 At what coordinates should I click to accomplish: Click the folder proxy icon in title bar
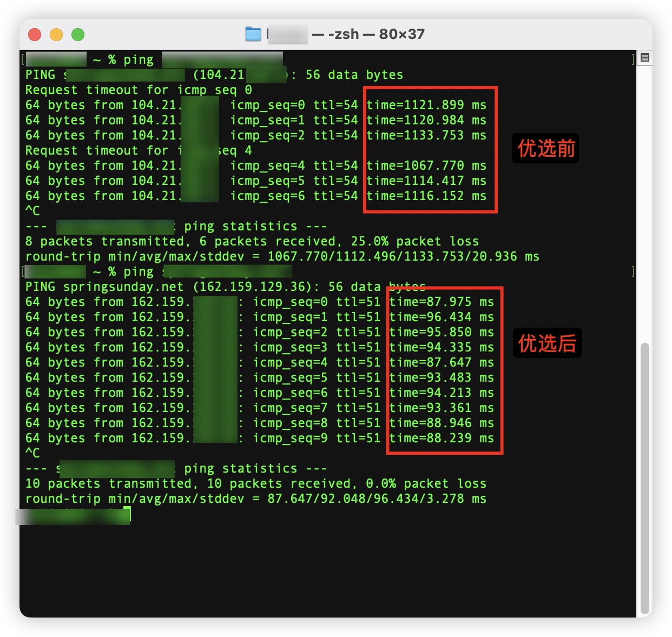click(253, 34)
